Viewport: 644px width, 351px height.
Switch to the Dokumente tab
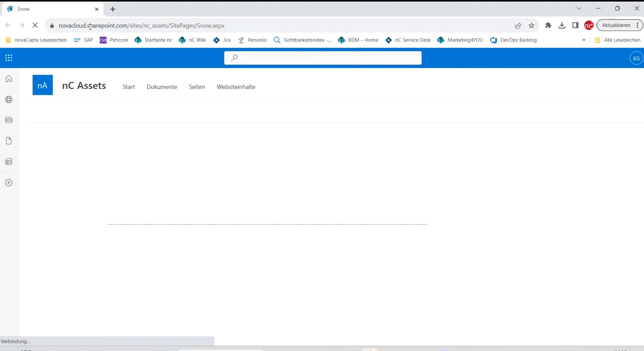point(162,87)
